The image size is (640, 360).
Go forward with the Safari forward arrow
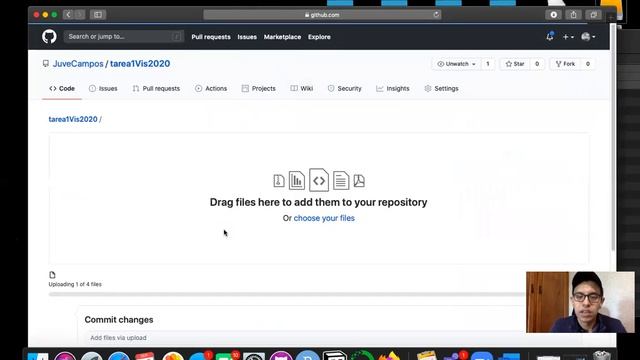click(x=80, y=15)
